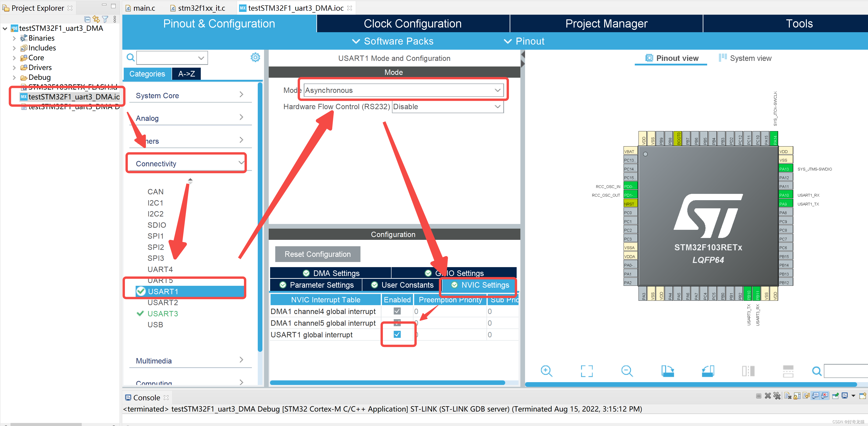Screen dimensions: 868x426
Task: Toggle the DMA1 channel4 global interrupt checkbox
Action: point(397,311)
